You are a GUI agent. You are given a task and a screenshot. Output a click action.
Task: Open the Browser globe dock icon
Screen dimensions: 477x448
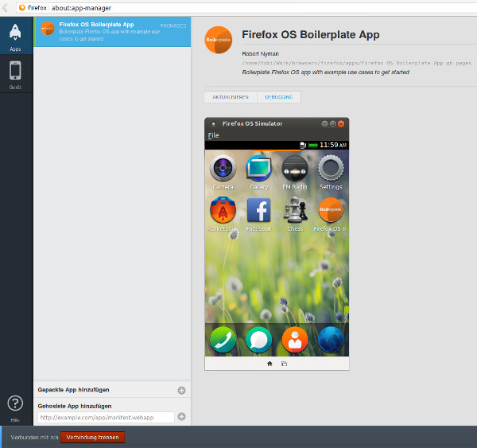(331, 340)
